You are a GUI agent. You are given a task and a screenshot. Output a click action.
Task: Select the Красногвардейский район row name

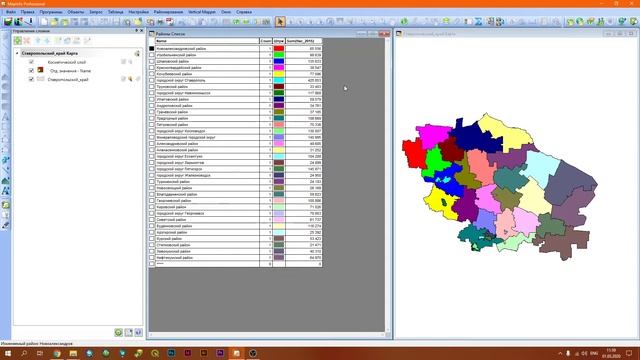pyautogui.click(x=179, y=68)
